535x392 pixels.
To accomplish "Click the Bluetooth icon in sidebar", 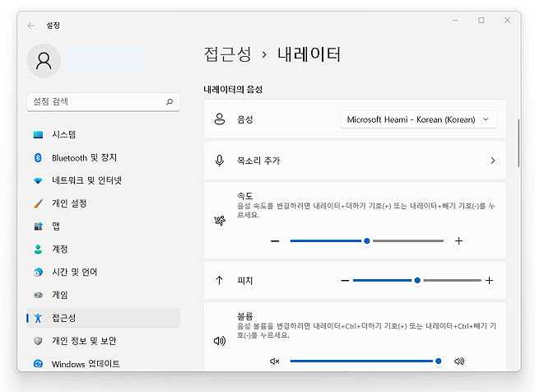I will point(38,158).
